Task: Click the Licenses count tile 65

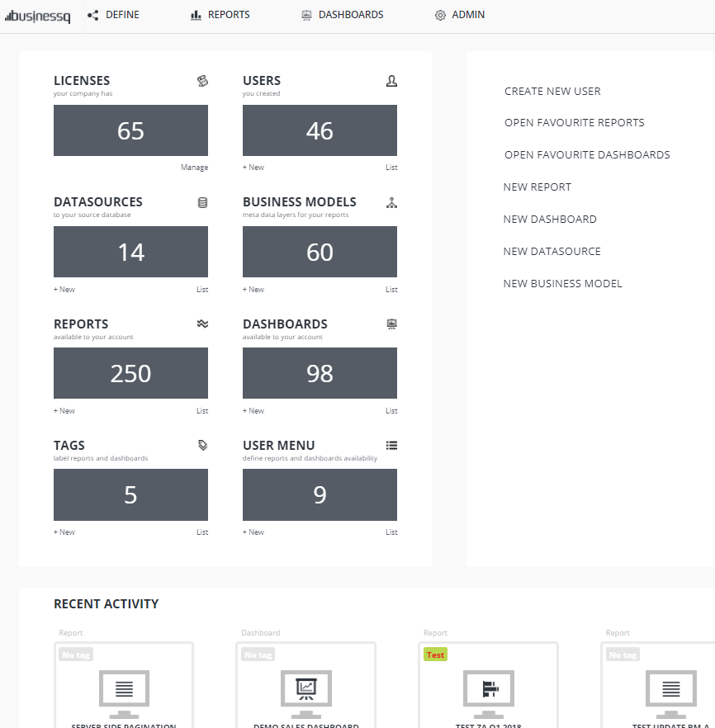Action: click(x=131, y=130)
